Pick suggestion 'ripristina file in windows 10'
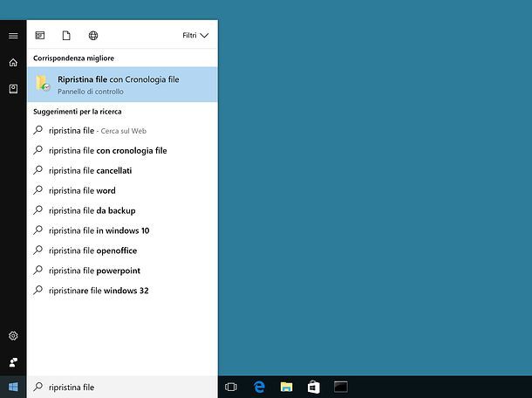This screenshot has height=398, width=532. tap(122, 230)
